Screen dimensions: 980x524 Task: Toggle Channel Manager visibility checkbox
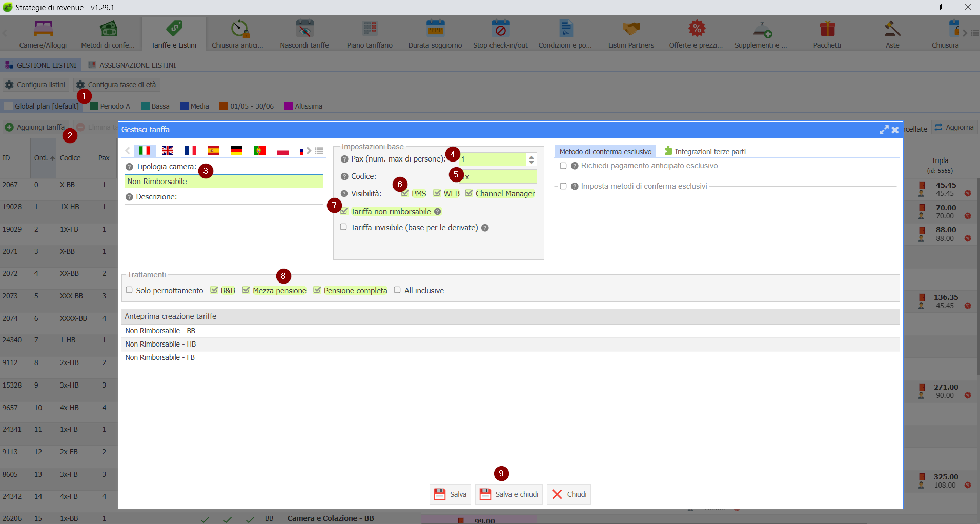[x=469, y=193]
